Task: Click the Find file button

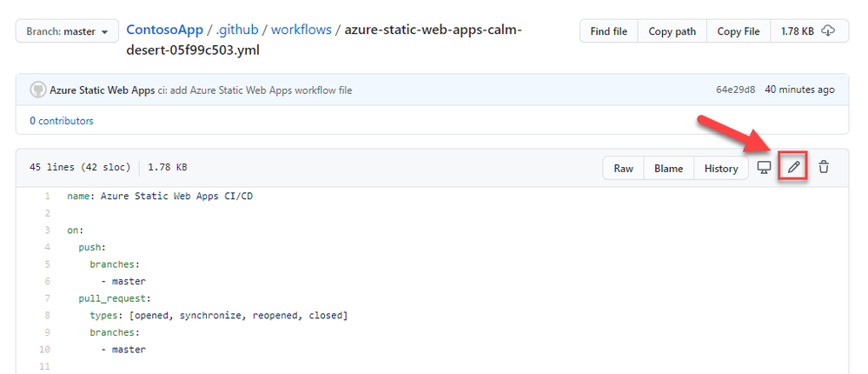Action: (x=609, y=31)
